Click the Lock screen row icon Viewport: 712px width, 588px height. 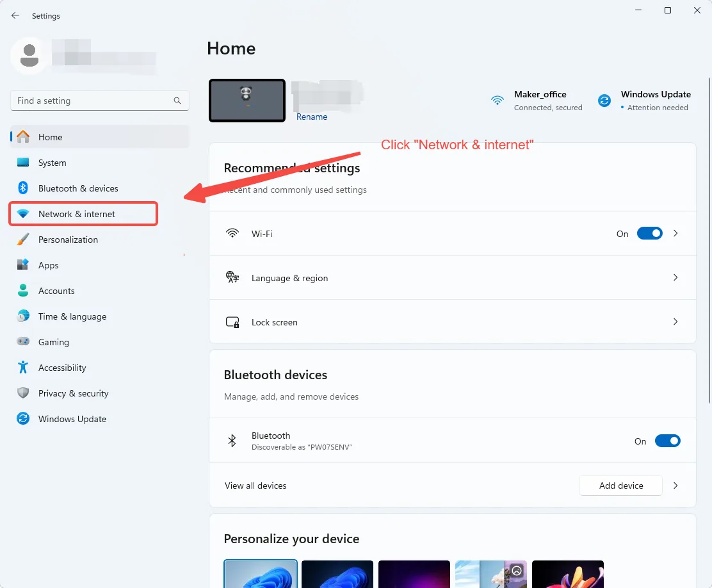point(232,322)
